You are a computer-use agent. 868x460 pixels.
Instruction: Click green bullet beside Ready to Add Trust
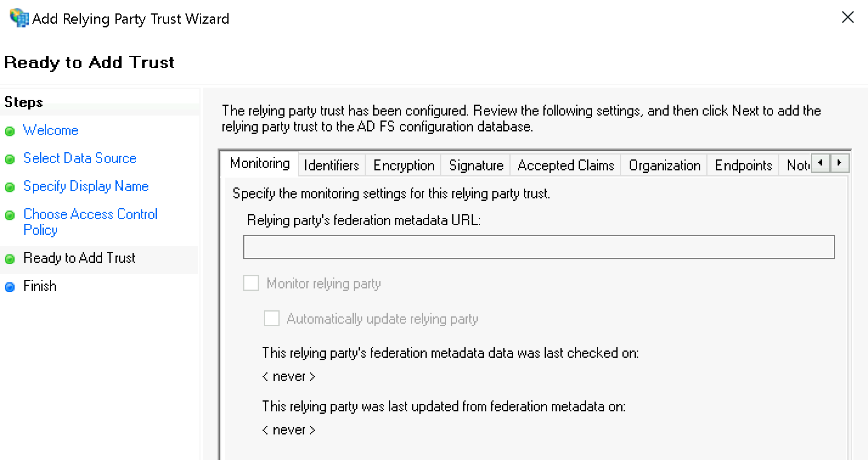[x=10, y=259]
